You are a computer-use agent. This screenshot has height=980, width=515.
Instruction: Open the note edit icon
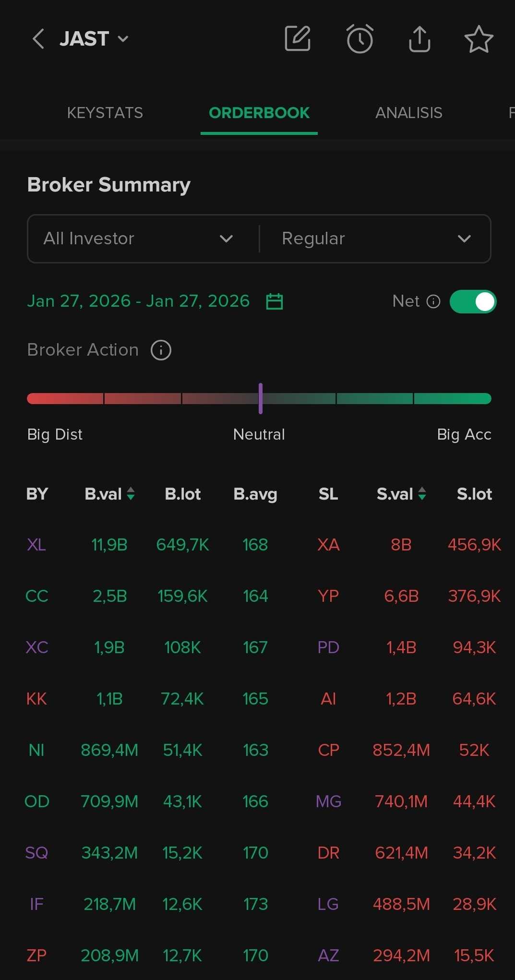point(298,38)
